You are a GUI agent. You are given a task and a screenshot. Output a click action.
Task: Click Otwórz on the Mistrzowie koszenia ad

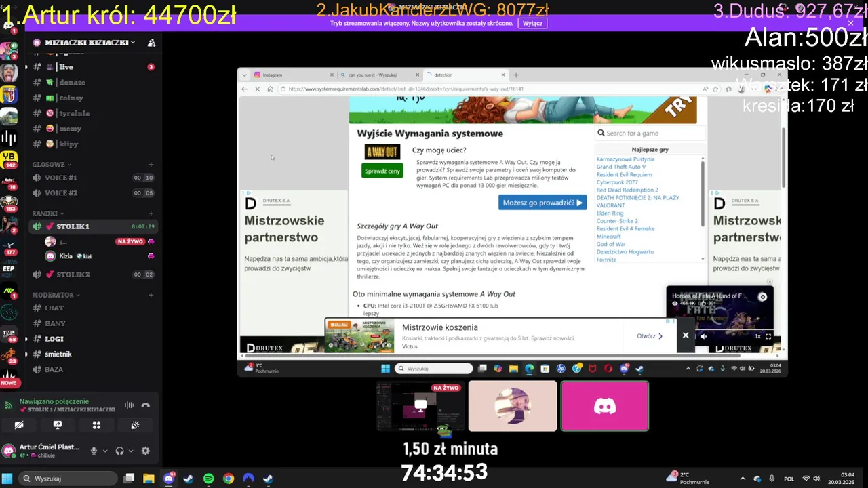coord(650,336)
